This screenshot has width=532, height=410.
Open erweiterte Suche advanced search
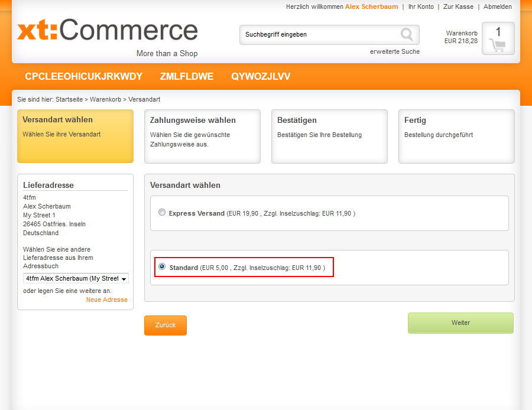point(395,51)
